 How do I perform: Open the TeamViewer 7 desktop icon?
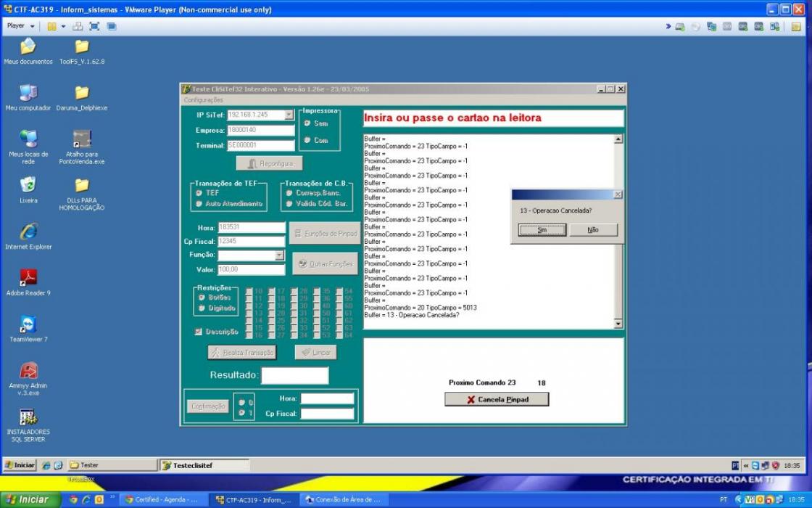pos(28,329)
